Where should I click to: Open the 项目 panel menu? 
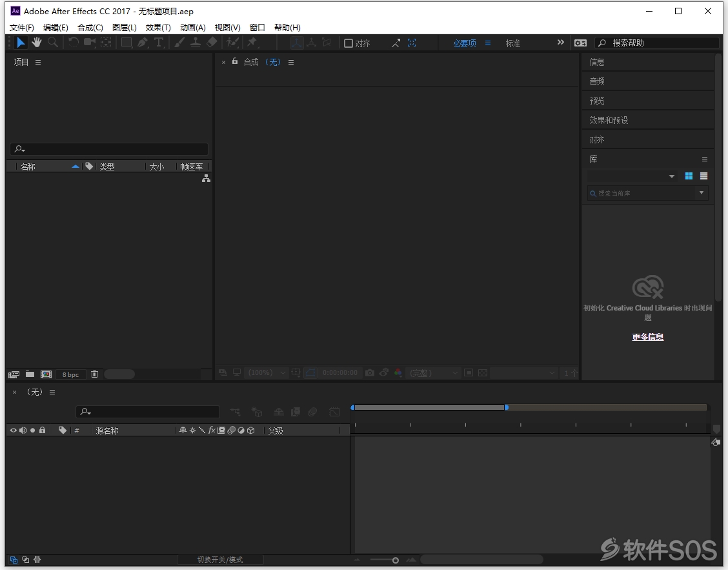pyautogui.click(x=38, y=62)
